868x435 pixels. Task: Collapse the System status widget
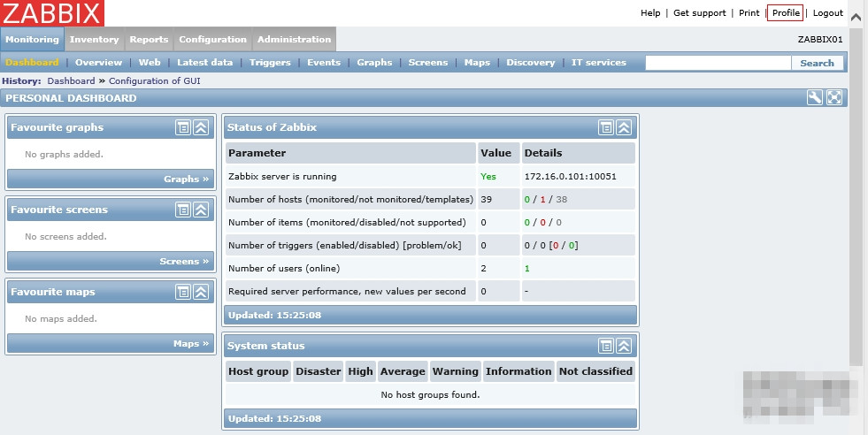click(624, 346)
